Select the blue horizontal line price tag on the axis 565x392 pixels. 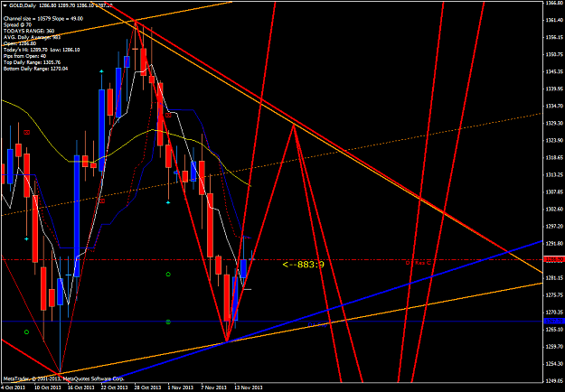click(553, 321)
